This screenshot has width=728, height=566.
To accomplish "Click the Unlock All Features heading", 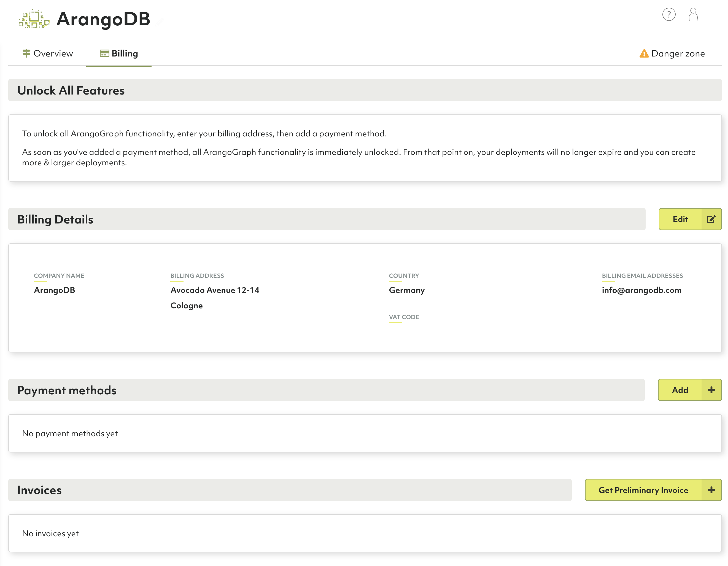I will [71, 90].
